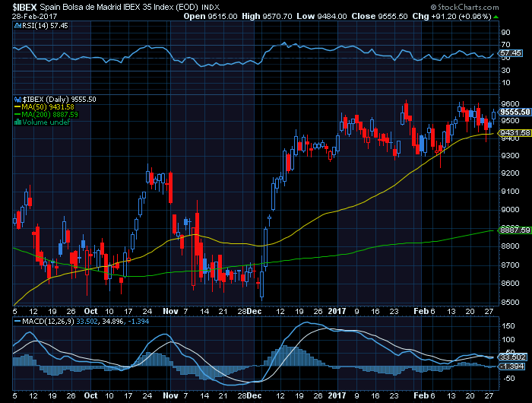Click the 9000 price axis label
This screenshot has height=403, width=532.
[510, 210]
